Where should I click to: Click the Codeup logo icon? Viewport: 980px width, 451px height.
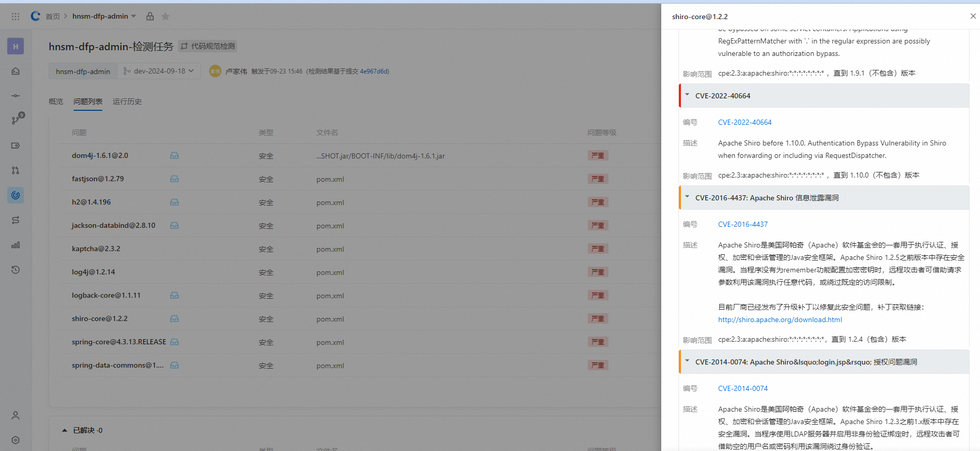pos(35,16)
